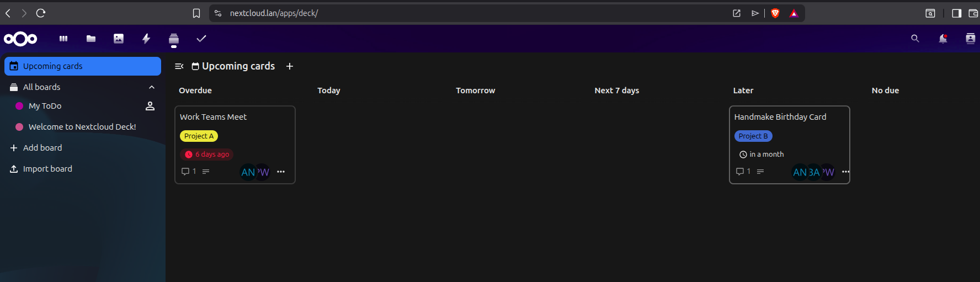Screen dimensions: 980x282
Task: Open the Deck app icon
Action: coord(174,39)
